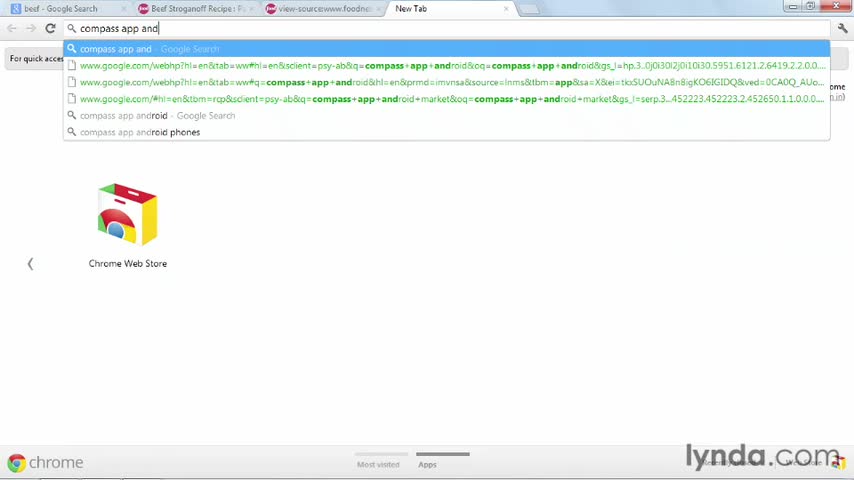
Task: Switch to the view-source foodnetwork tab
Action: pyautogui.click(x=325, y=9)
